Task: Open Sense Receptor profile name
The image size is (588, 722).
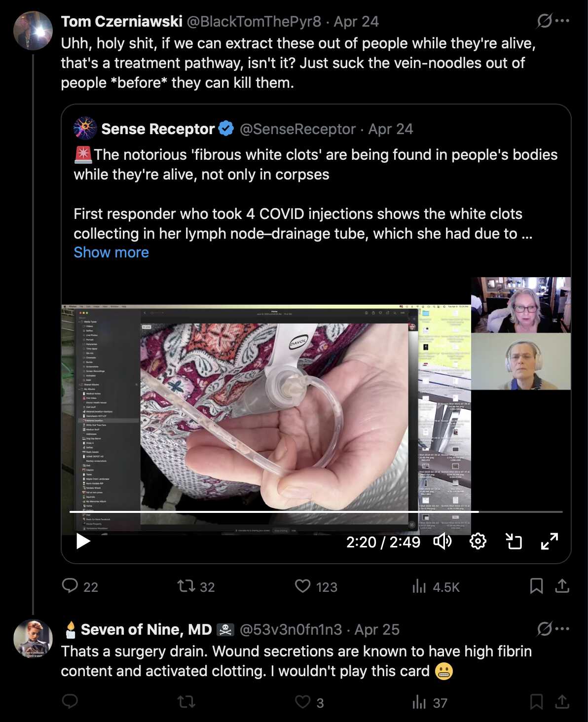Action: coord(158,129)
